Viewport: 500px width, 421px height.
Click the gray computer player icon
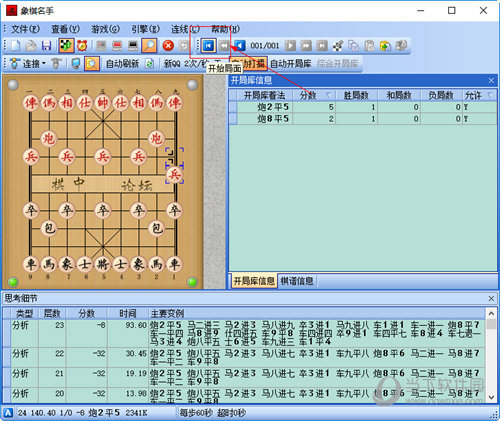click(x=101, y=46)
